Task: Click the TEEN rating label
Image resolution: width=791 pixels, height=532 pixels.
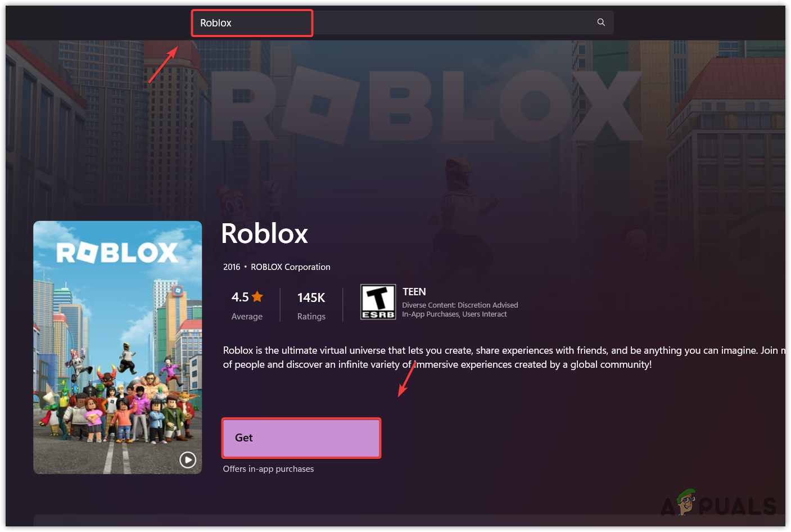Action: (414, 292)
